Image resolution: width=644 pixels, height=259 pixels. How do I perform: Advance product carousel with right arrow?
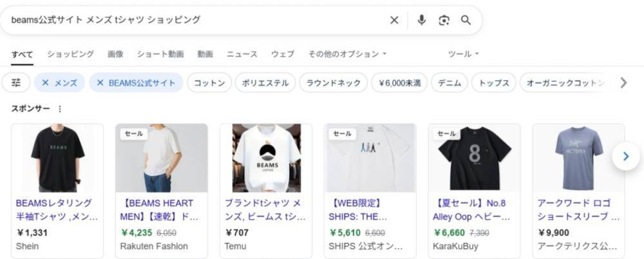pyautogui.click(x=625, y=156)
